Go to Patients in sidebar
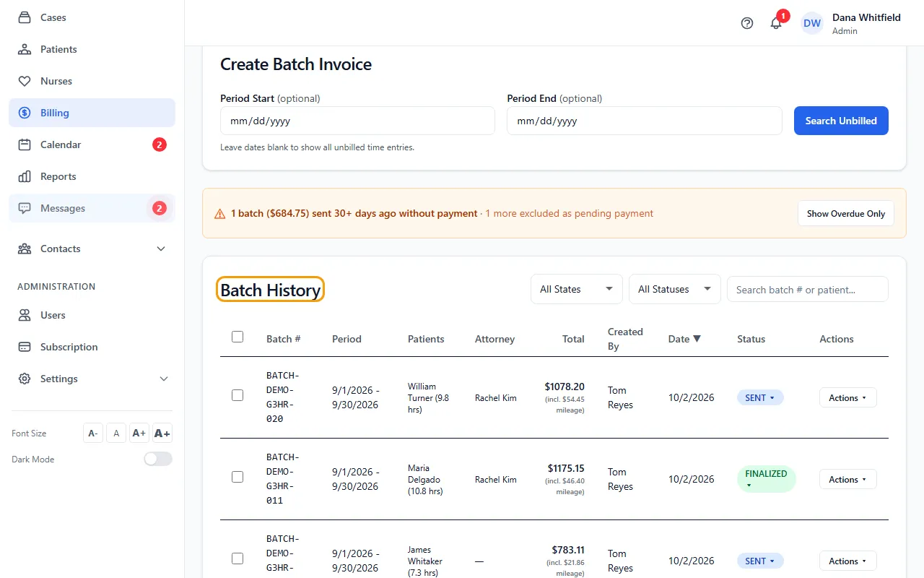Viewport: 924px width, 578px height. pyautogui.click(x=92, y=49)
